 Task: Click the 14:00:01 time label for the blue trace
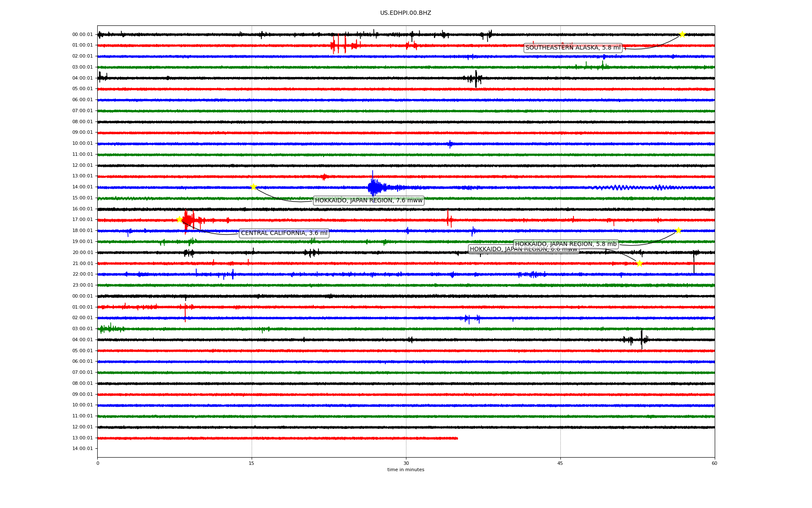82,187
